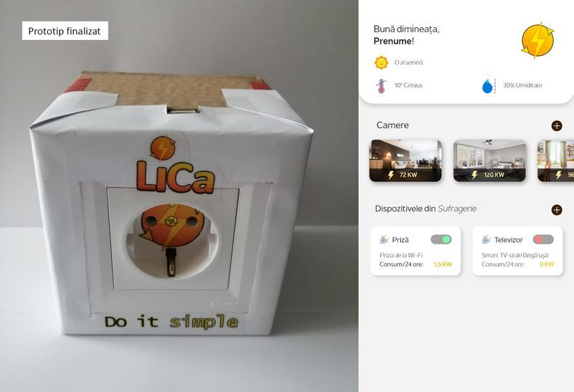Open the partially visible third room card
Screen dimensions: 574x392
pyautogui.click(x=555, y=161)
